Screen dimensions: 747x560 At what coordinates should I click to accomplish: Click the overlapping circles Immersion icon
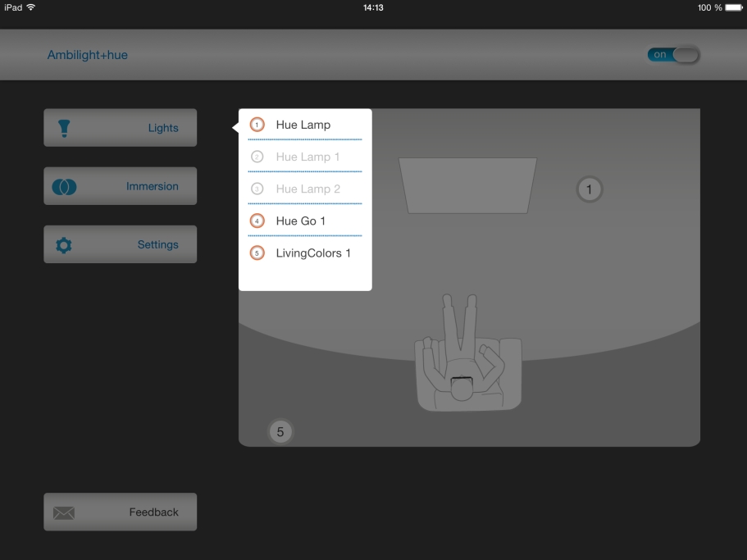[64, 187]
